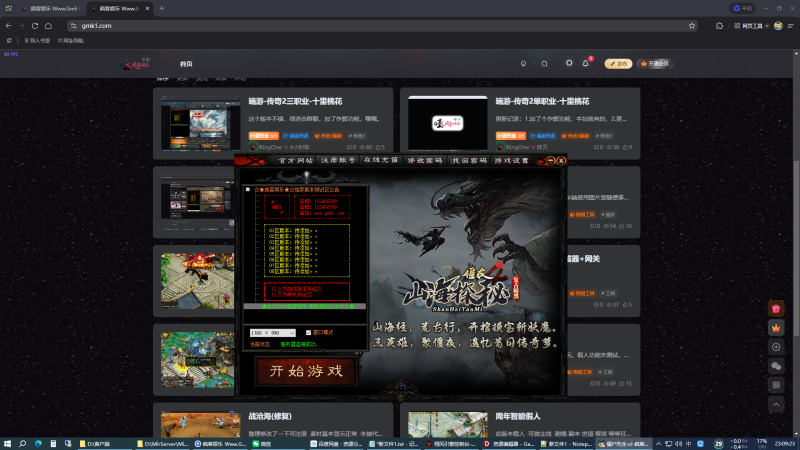800x450 pixels.
Task: Click the 开通会员 membership button
Action: 655,64
